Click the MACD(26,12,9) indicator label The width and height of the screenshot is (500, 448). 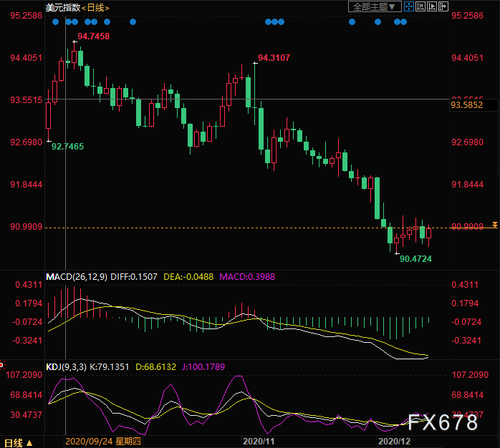(x=77, y=276)
